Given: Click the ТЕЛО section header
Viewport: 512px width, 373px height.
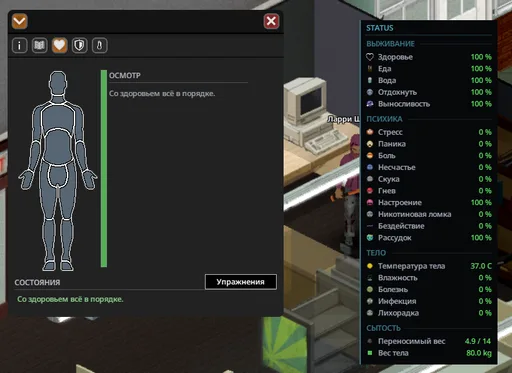Looking at the screenshot, I should 376,253.
